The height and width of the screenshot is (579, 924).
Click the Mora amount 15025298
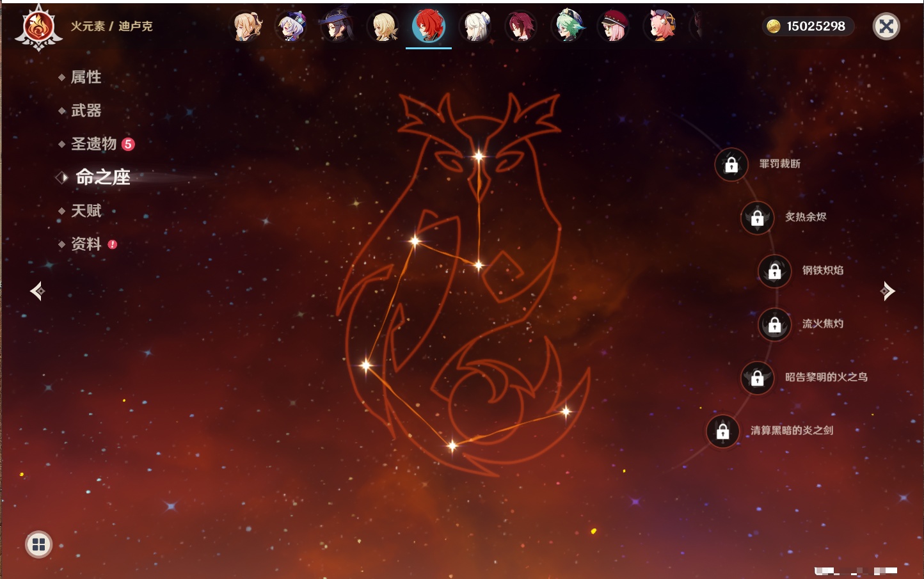816,26
